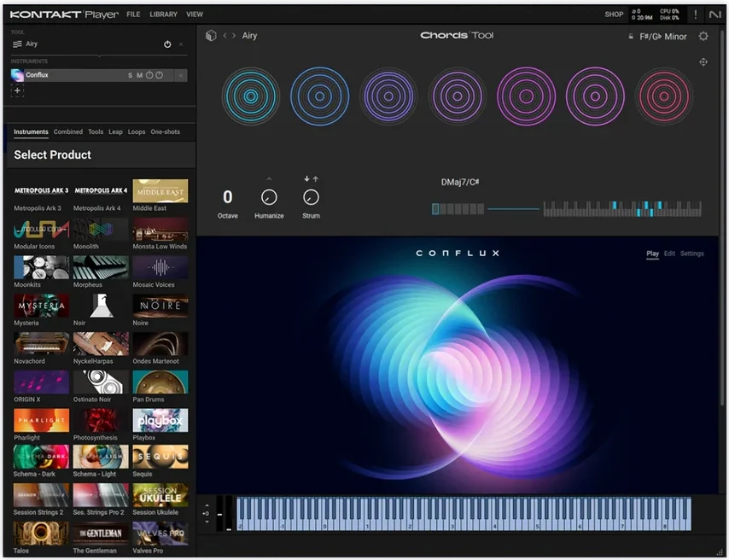The image size is (729, 560).
Task: Switch to Conflux Settings view
Action: point(691,254)
